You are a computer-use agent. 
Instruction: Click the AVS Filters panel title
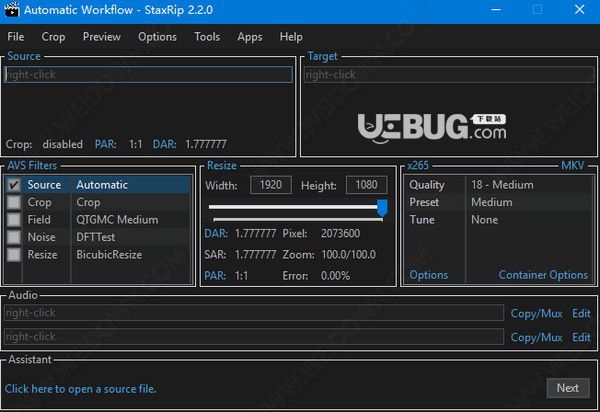(32, 165)
